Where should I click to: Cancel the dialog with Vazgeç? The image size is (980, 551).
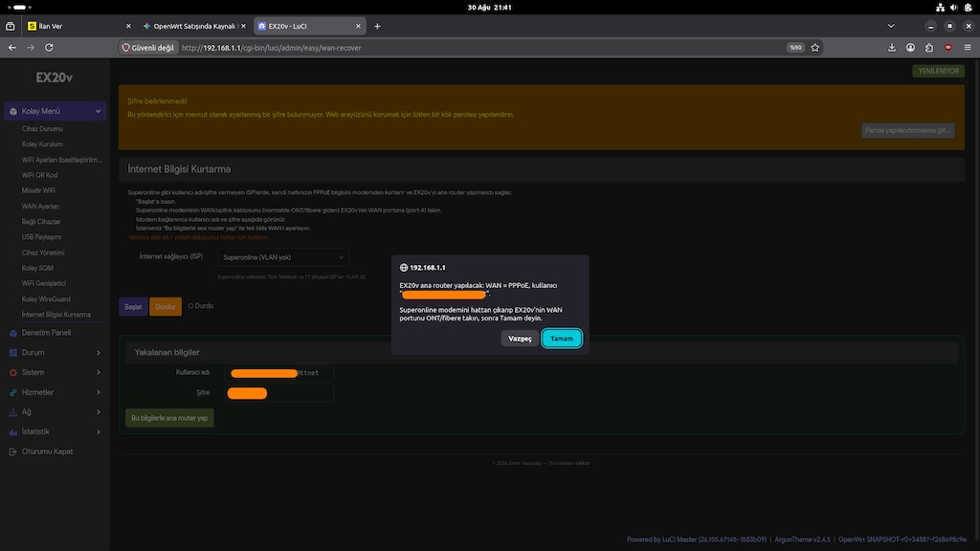point(520,339)
